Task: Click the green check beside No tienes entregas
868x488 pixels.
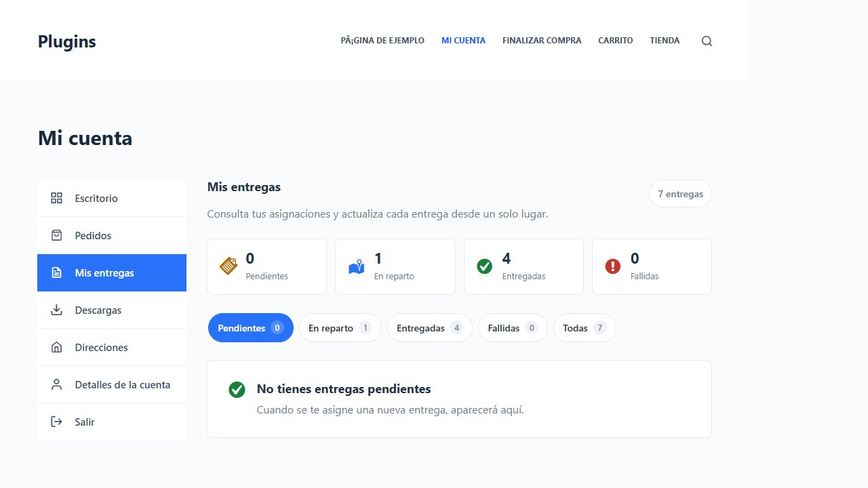Action: click(x=237, y=390)
